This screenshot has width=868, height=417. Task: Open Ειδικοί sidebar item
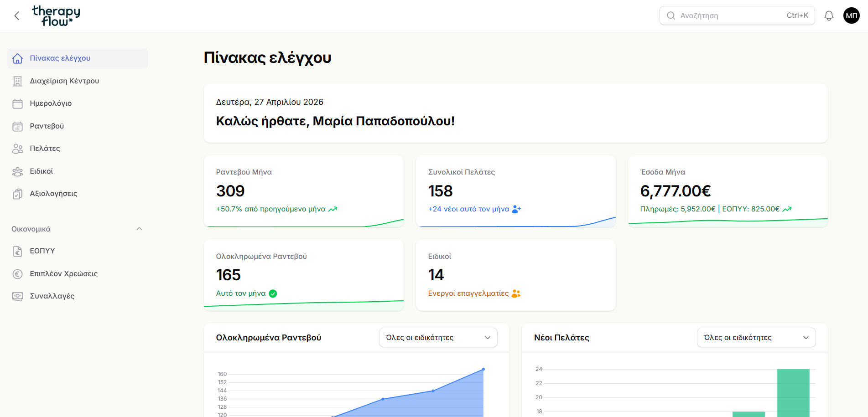(x=78, y=171)
